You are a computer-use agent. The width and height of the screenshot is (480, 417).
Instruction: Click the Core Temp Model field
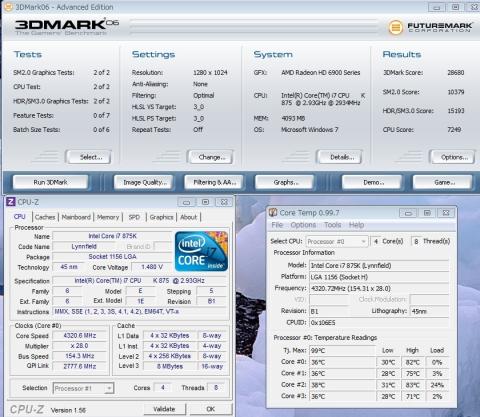tap(379, 266)
